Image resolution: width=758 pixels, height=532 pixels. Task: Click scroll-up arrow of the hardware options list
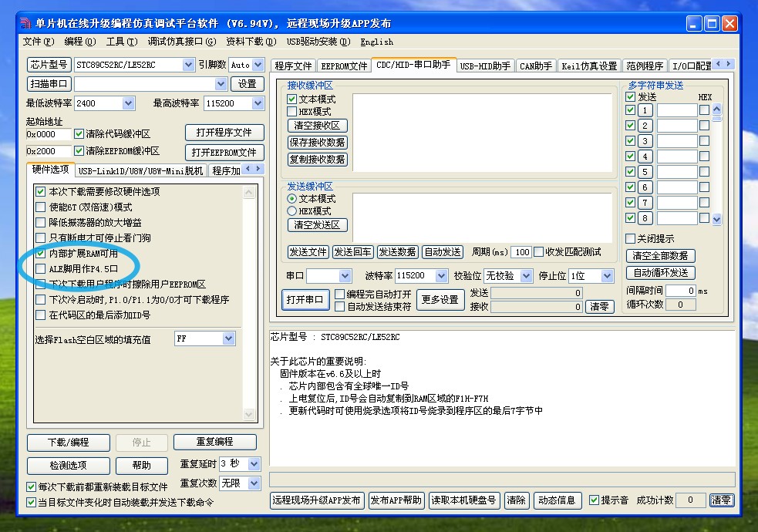tap(248, 192)
